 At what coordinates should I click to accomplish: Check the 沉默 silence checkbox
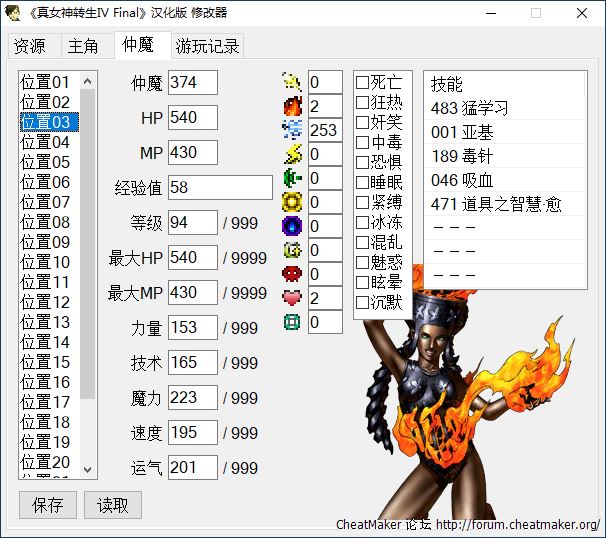[x=363, y=302]
